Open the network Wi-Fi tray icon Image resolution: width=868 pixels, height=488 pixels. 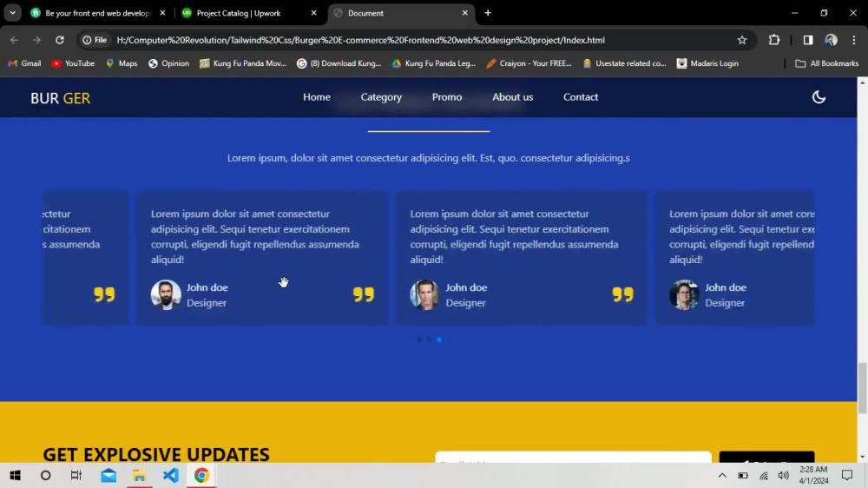click(x=764, y=475)
